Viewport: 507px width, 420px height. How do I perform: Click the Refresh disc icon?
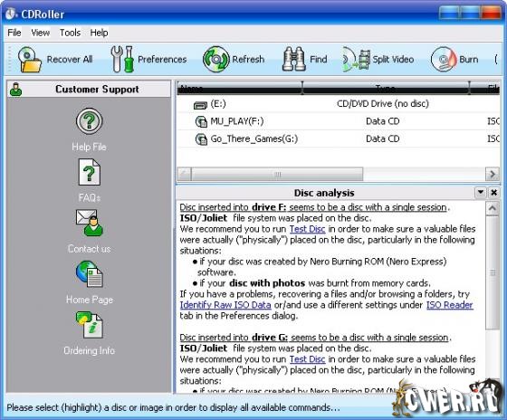[x=216, y=59]
